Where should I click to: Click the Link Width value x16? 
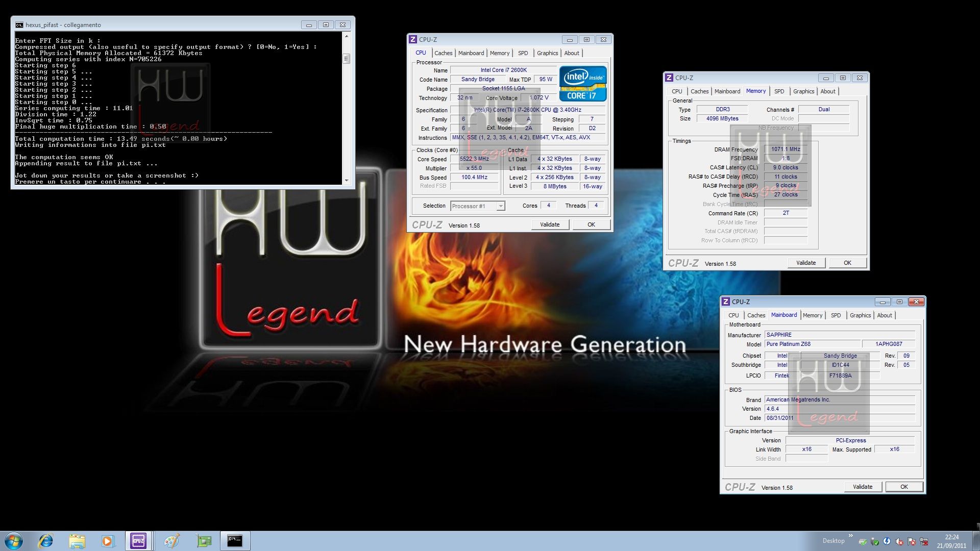pos(807,449)
